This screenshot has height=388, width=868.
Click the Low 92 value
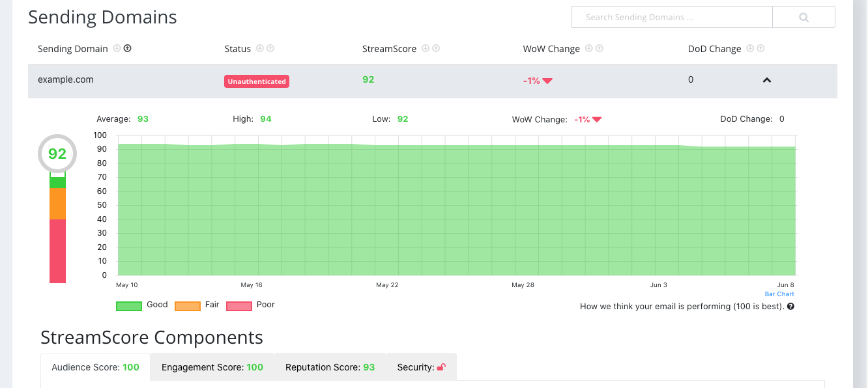pos(403,119)
